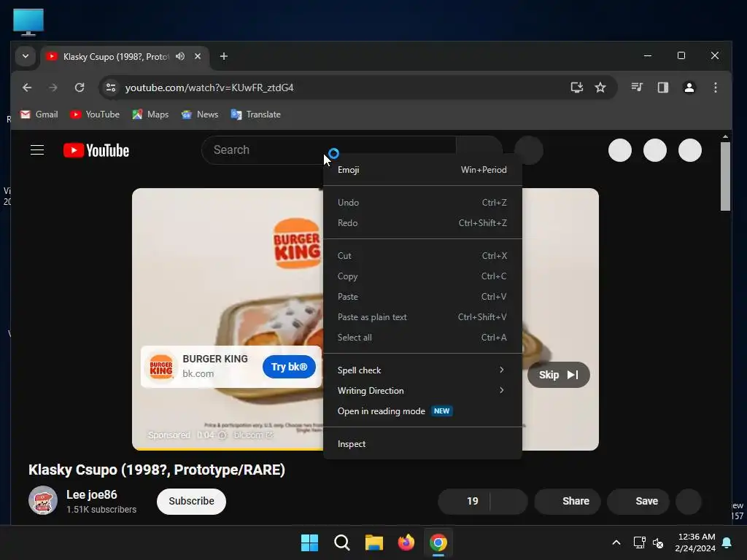Viewport: 747px width, 560px height.
Task: Open clock showing 12:36 AM
Action: [x=695, y=542]
